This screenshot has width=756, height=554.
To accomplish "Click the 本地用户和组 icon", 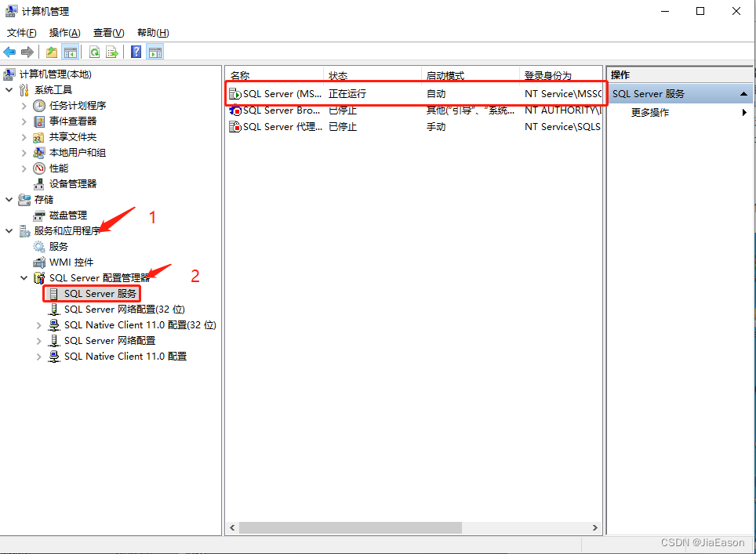I will click(x=39, y=153).
